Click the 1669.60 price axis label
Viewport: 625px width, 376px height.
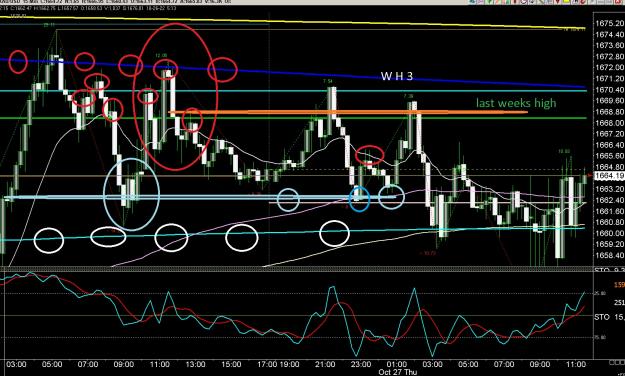609,100
